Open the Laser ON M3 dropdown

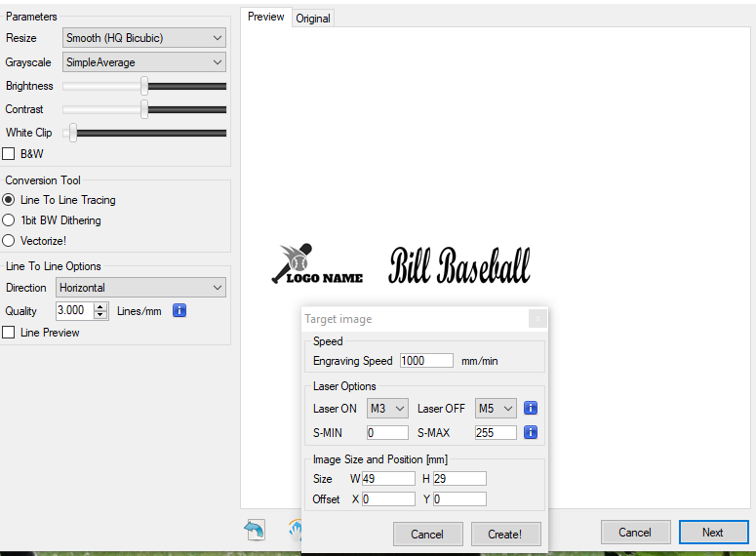387,409
